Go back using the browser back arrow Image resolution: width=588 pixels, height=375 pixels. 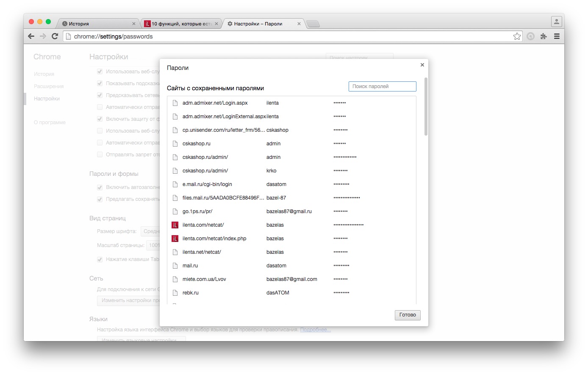(x=31, y=36)
